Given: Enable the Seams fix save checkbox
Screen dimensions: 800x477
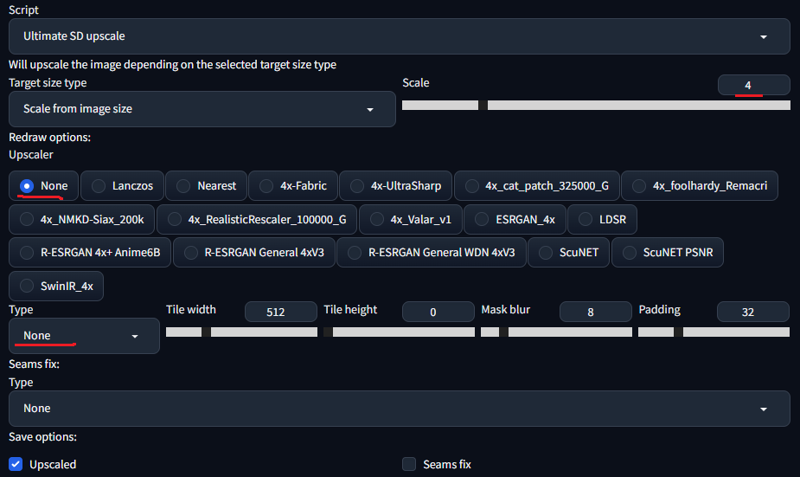Looking at the screenshot, I should pos(409,464).
